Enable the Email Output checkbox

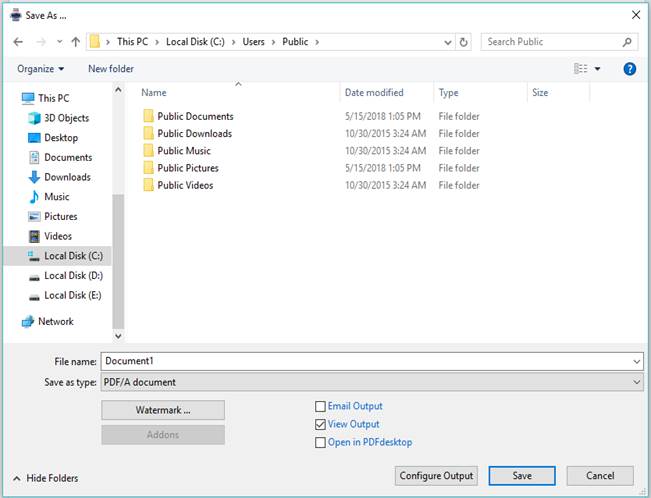(320, 407)
